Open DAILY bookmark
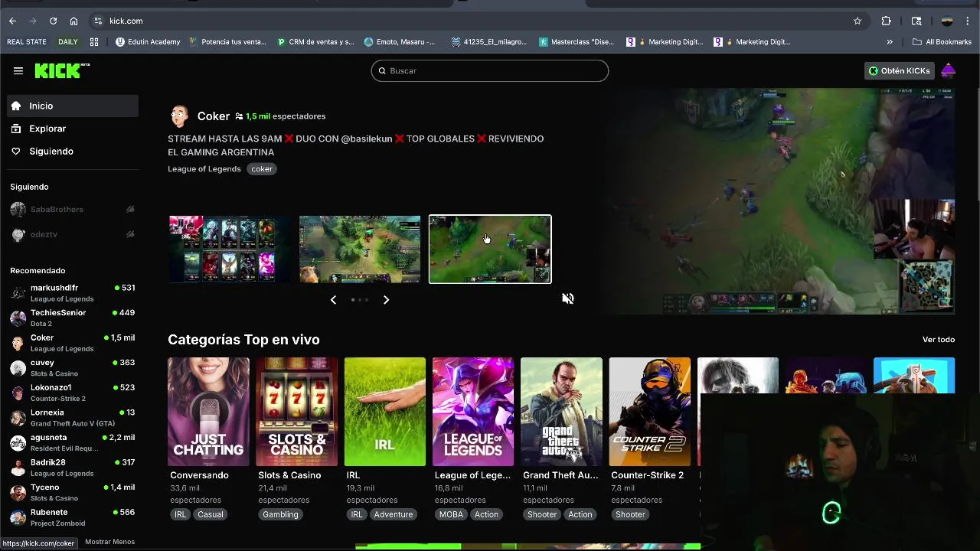This screenshot has width=980, height=551. [67, 42]
